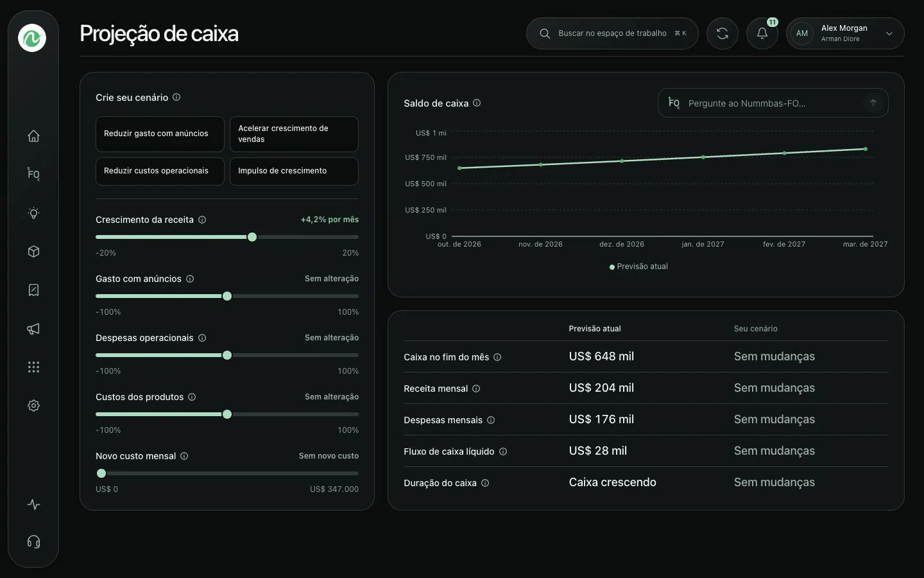Click the US$ 28 mil value
The image size is (924, 578).
coord(598,451)
